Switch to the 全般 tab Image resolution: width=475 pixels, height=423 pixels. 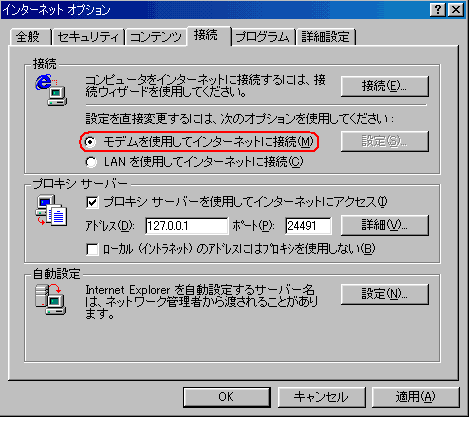30,37
